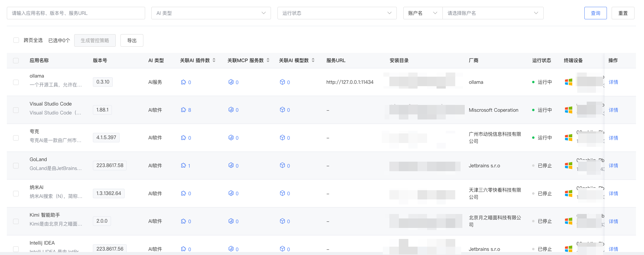Open 详情 for Visual Studio Code row
This screenshot has height=255, width=644.
[x=613, y=110]
